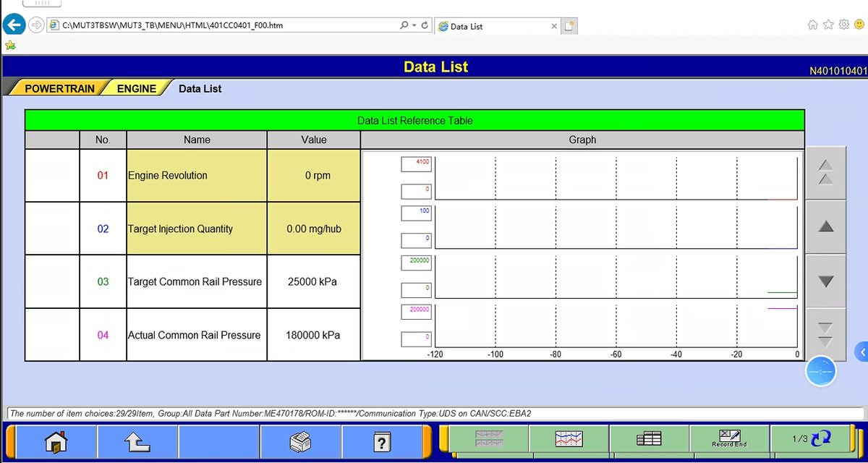
Task: Go up one level with the return arrow icon
Action: pos(137,441)
